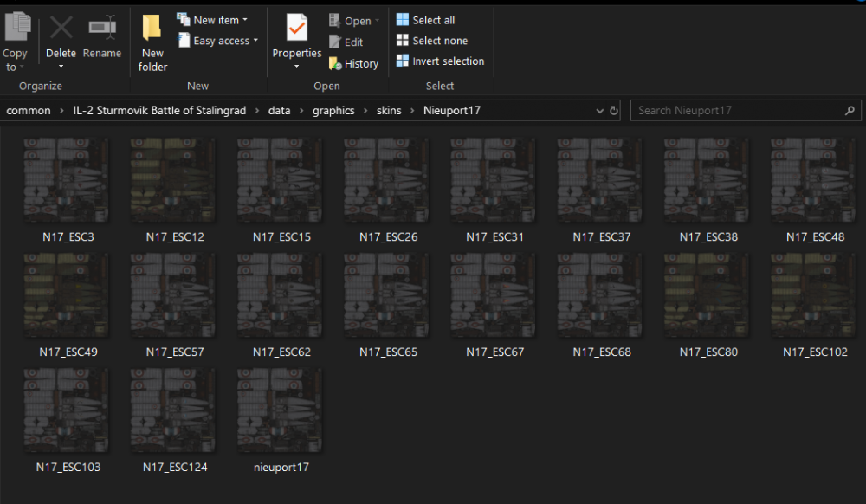Viewport: 866px width, 504px height.
Task: Click Invert selection in ribbon
Action: pos(440,61)
